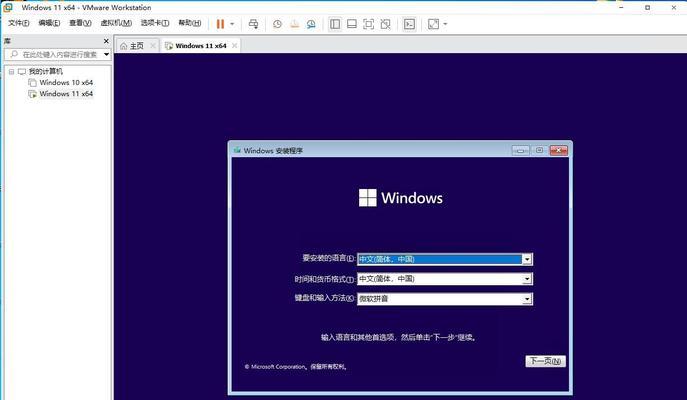Open the 键盘和输入方法 dropdown
The height and width of the screenshot is (400, 687).
(445, 299)
